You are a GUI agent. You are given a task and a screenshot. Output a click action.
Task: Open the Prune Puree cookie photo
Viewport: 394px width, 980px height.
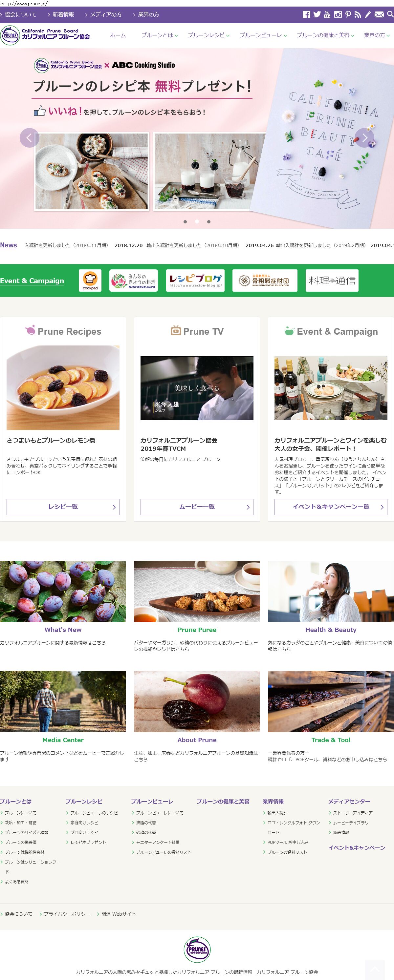[x=197, y=591]
